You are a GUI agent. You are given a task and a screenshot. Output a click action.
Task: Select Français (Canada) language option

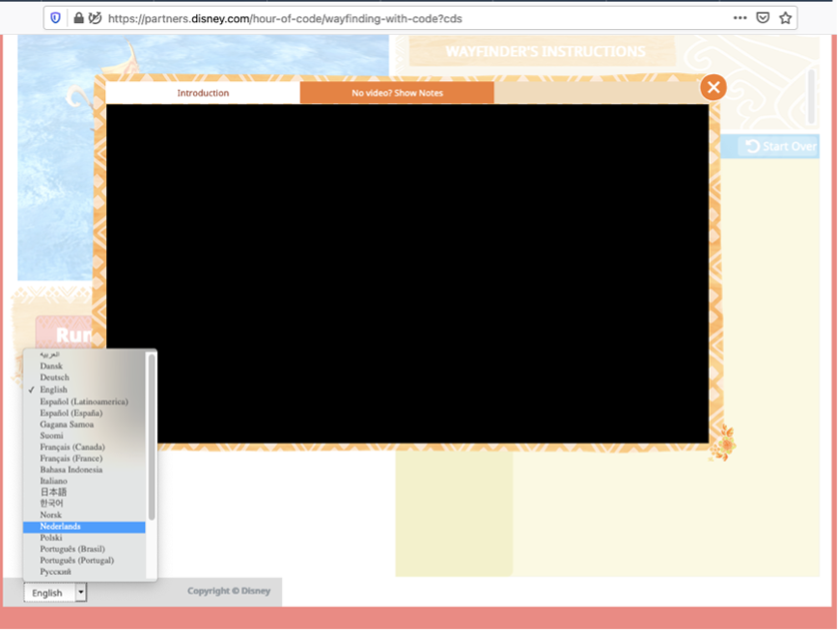pos(84,447)
